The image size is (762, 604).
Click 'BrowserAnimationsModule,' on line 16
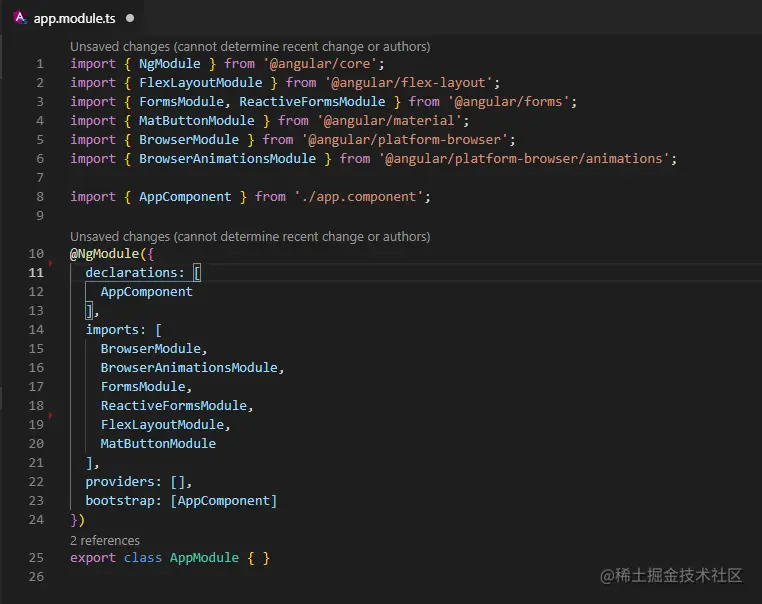coord(192,367)
